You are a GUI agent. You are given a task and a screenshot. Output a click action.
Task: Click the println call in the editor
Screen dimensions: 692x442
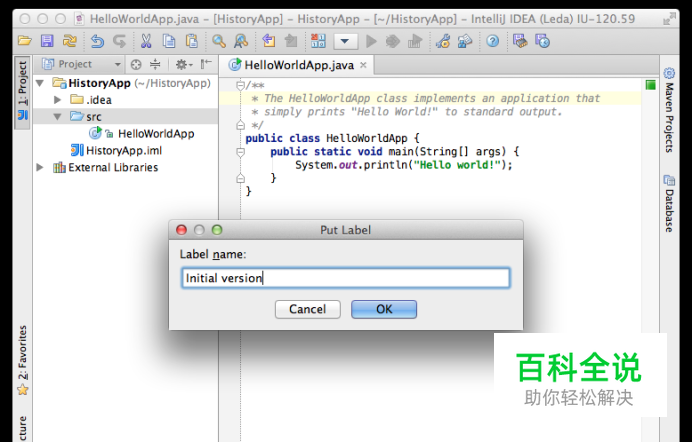385,165
